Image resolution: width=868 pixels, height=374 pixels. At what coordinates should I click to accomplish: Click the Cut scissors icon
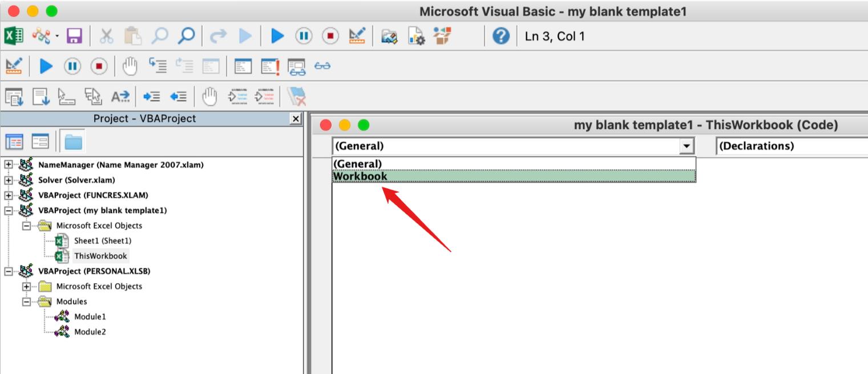(x=107, y=37)
